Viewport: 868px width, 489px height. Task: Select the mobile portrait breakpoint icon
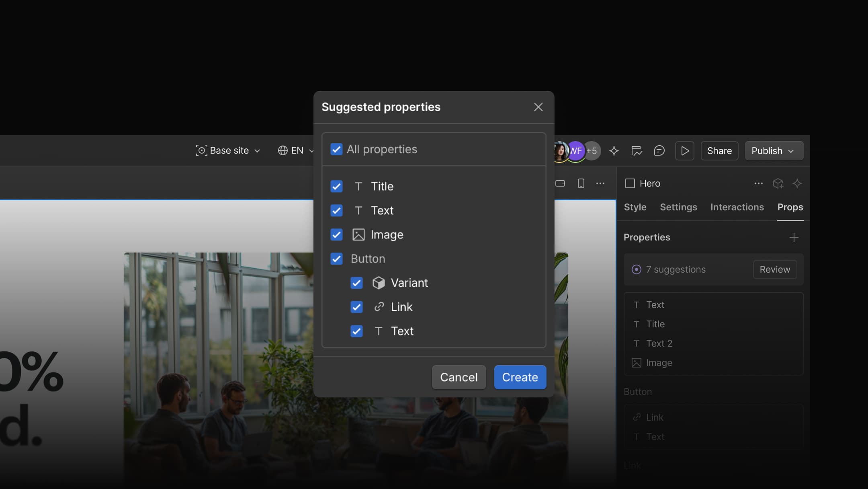pyautogui.click(x=581, y=183)
